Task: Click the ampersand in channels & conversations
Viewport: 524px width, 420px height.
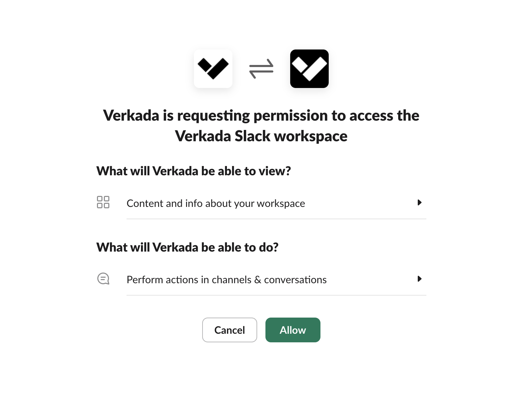Action: pyautogui.click(x=258, y=280)
